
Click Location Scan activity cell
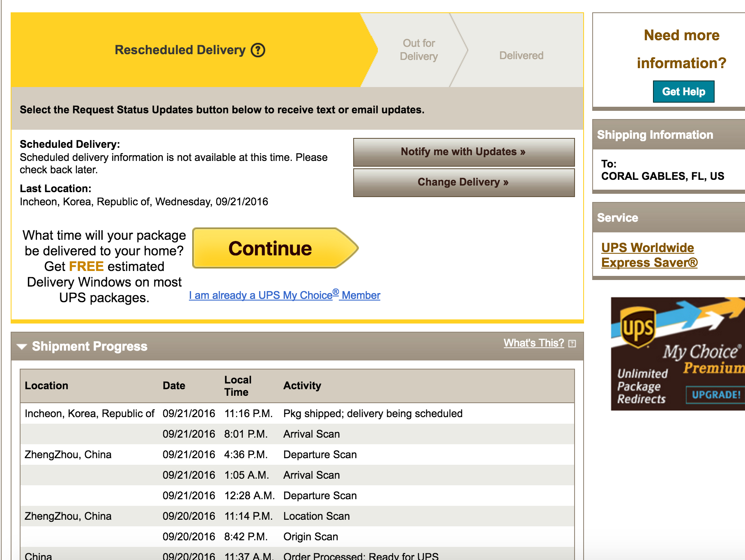click(x=317, y=516)
